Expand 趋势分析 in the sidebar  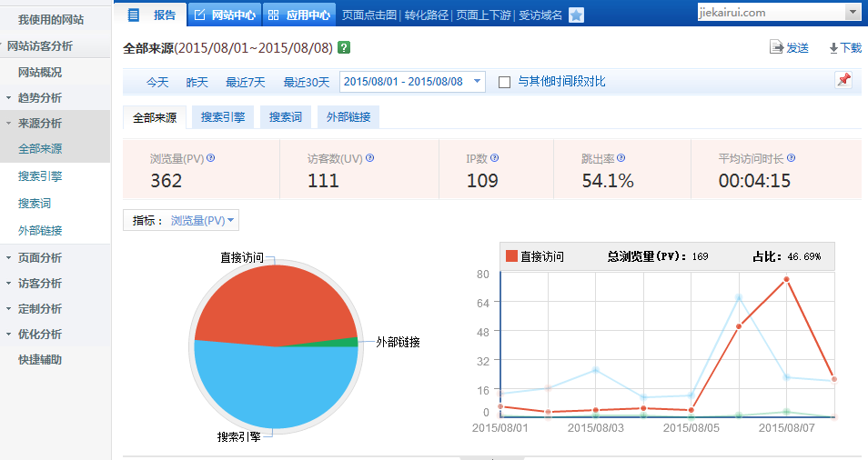(8, 98)
